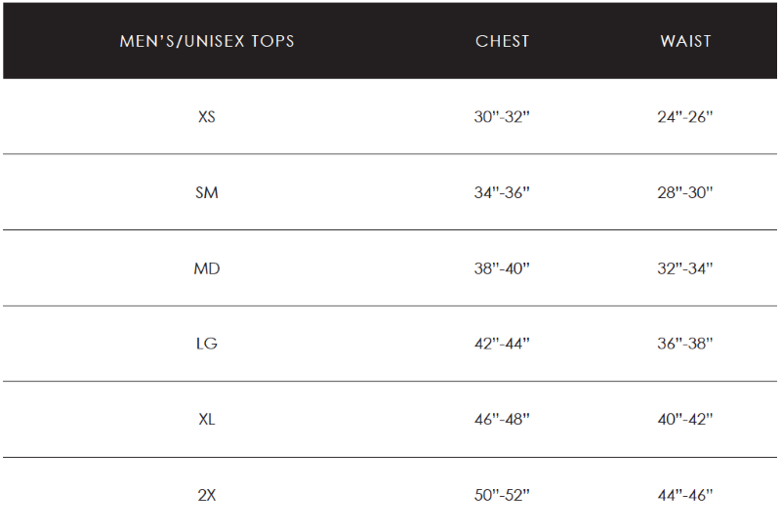781x532 pixels.
Task: Select the LG size row label
Action: click(x=206, y=344)
